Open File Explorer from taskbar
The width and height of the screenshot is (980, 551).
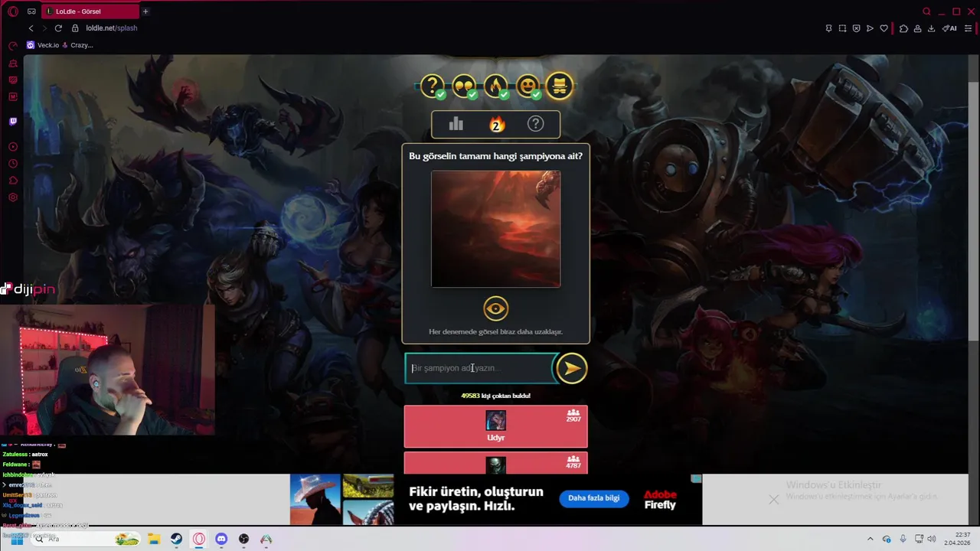pos(153,539)
